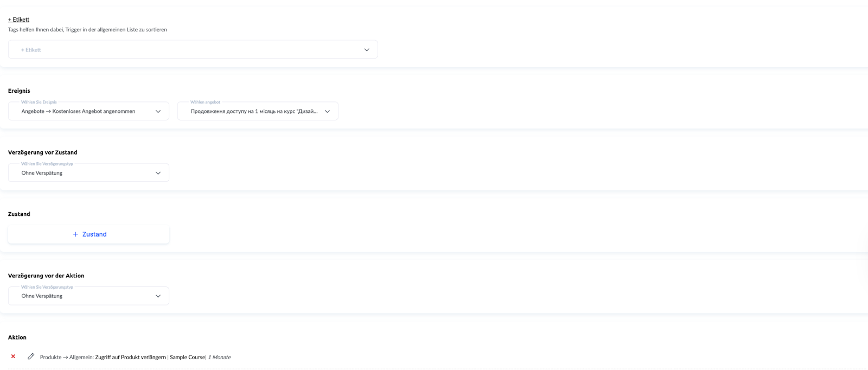Expand the Etikett tag selector chevron
Viewport: 868px width, 370px height.
(367, 50)
